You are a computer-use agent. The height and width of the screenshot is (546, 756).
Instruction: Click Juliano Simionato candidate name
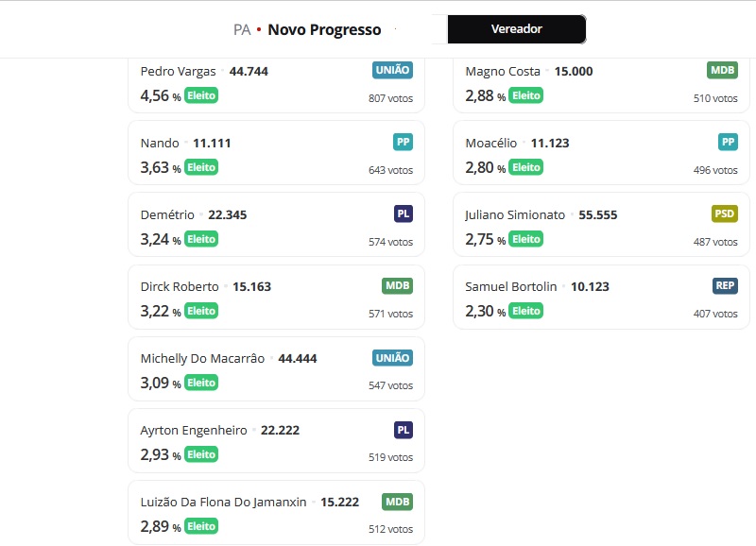515,215
